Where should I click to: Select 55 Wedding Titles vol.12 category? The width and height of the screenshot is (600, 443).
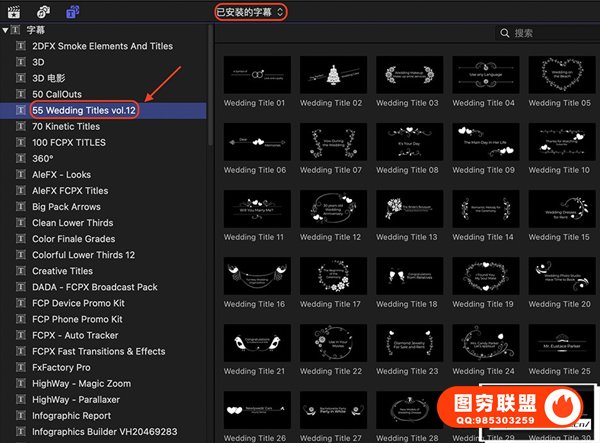[84, 110]
